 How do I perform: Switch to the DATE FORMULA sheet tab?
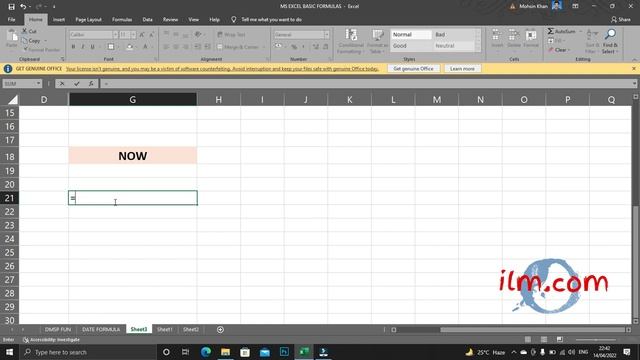click(101, 329)
